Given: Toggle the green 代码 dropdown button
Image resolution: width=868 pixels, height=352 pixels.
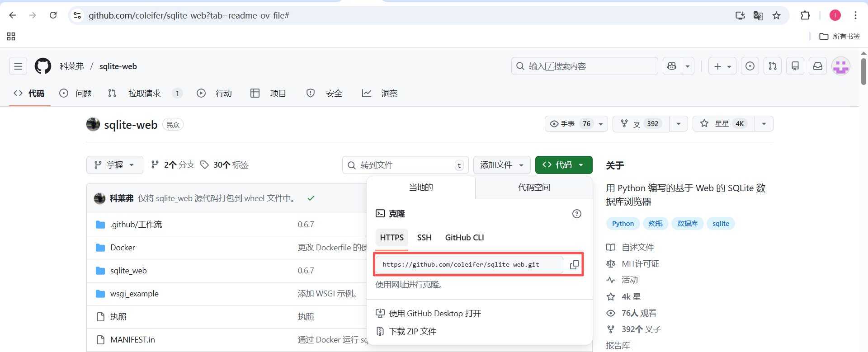Looking at the screenshot, I should pyautogui.click(x=564, y=165).
